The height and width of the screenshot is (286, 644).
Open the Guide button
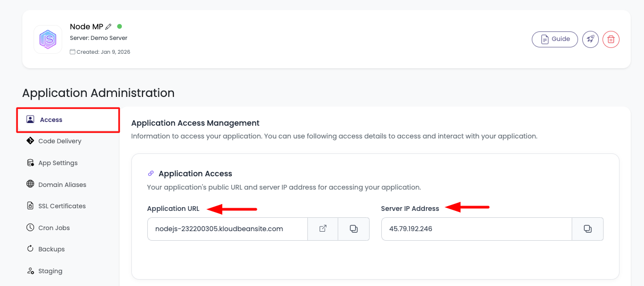(x=555, y=39)
